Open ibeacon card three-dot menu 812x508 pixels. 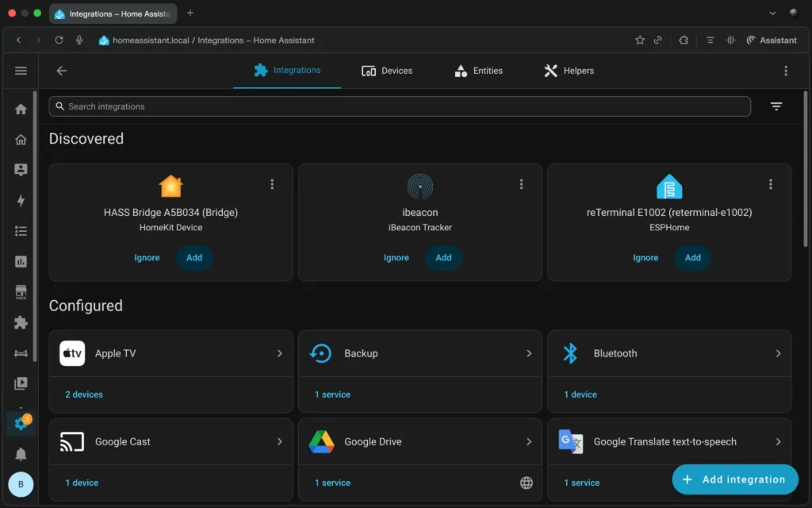click(521, 184)
